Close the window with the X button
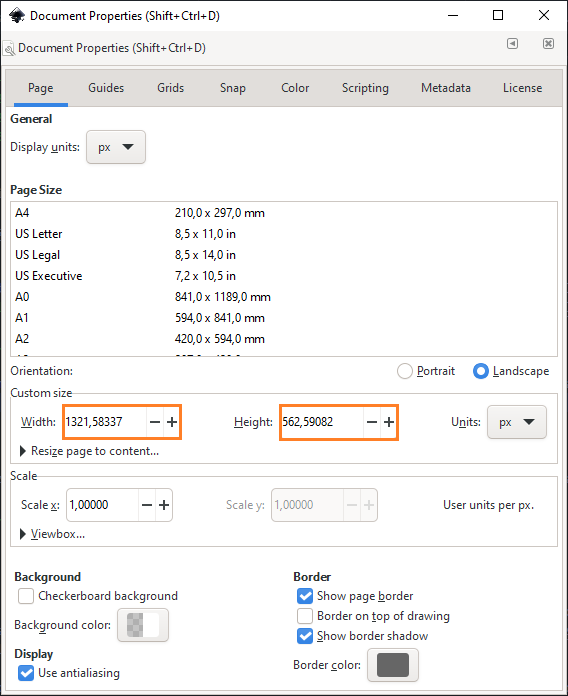 (x=544, y=16)
